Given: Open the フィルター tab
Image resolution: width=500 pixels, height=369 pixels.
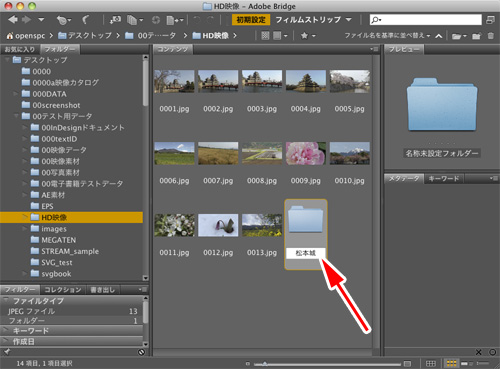Looking at the screenshot, I should click(x=20, y=290).
